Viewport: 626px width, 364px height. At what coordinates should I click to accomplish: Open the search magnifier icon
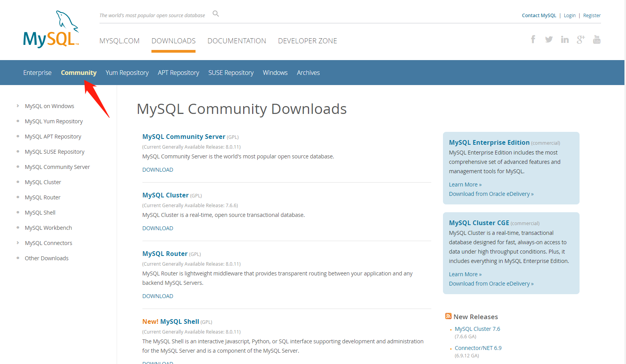(216, 14)
